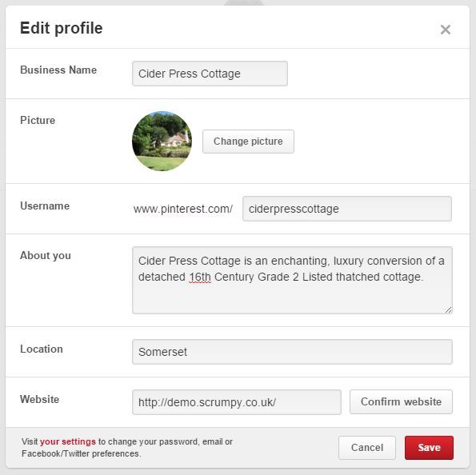This screenshot has width=476, height=475.
Task: Click the Business Name input field
Action: point(210,74)
